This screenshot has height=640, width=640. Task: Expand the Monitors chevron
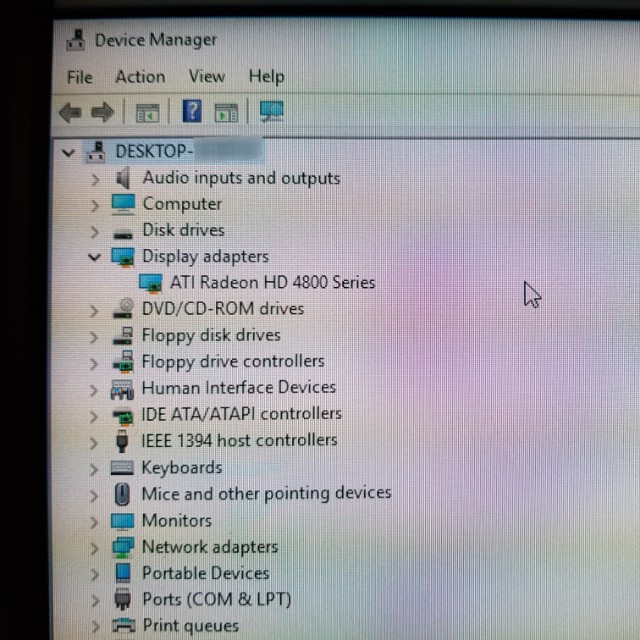[x=94, y=522]
